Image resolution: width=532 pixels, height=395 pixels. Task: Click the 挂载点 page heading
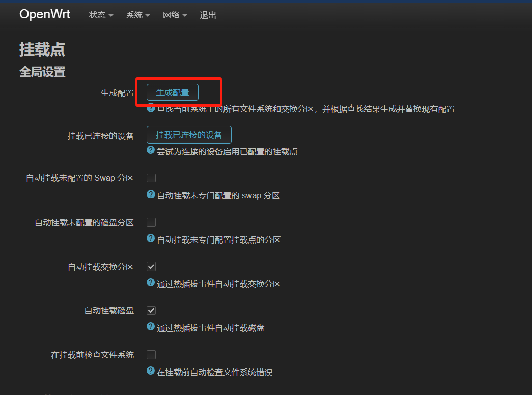42,49
